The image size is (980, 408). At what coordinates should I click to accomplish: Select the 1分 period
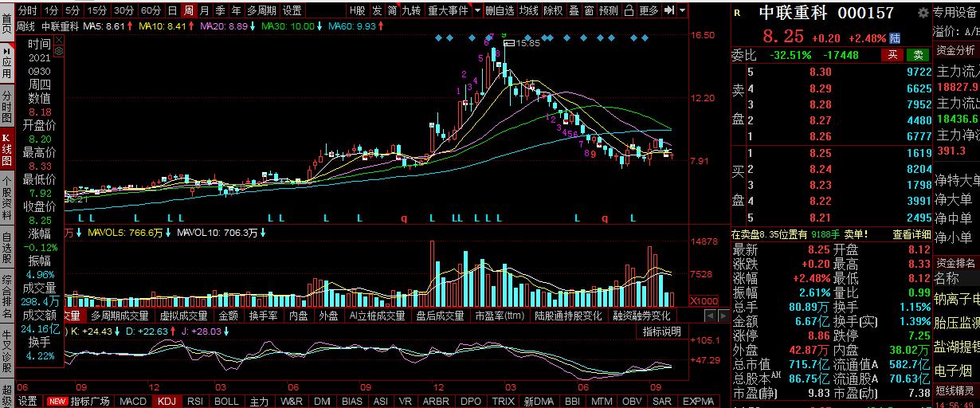coord(51,10)
